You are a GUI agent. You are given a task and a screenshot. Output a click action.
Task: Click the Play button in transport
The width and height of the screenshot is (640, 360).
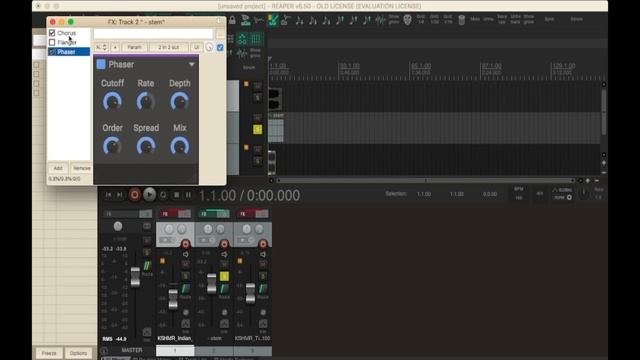point(149,195)
